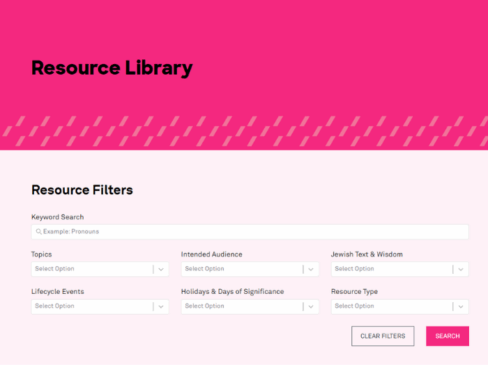Viewport: 488px width, 365px height.
Task: Click the Resource Type label
Action: click(354, 292)
